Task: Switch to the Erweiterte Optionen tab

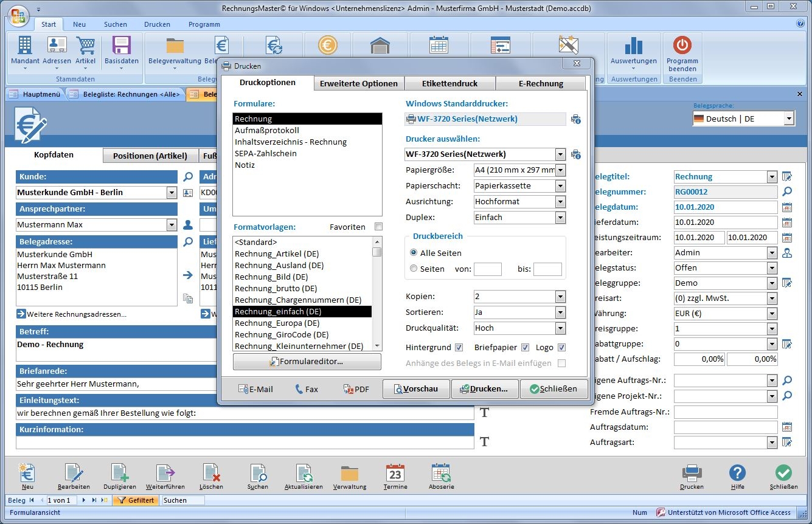Action: coord(359,83)
